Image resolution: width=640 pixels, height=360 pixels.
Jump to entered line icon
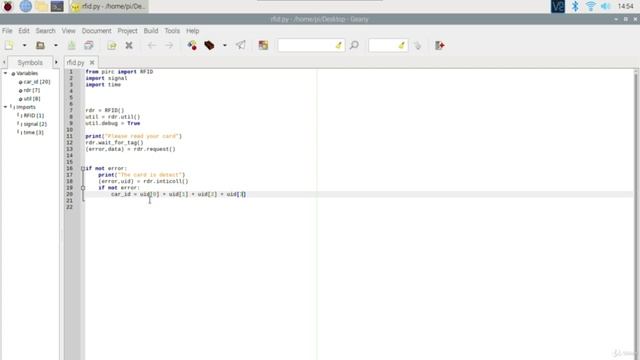pyautogui.click(x=417, y=45)
